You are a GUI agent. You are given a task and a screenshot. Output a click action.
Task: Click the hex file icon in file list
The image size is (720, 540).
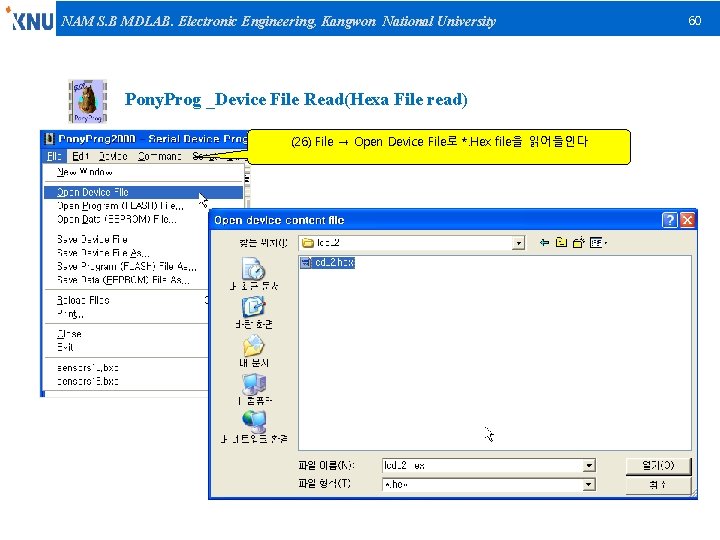306,262
